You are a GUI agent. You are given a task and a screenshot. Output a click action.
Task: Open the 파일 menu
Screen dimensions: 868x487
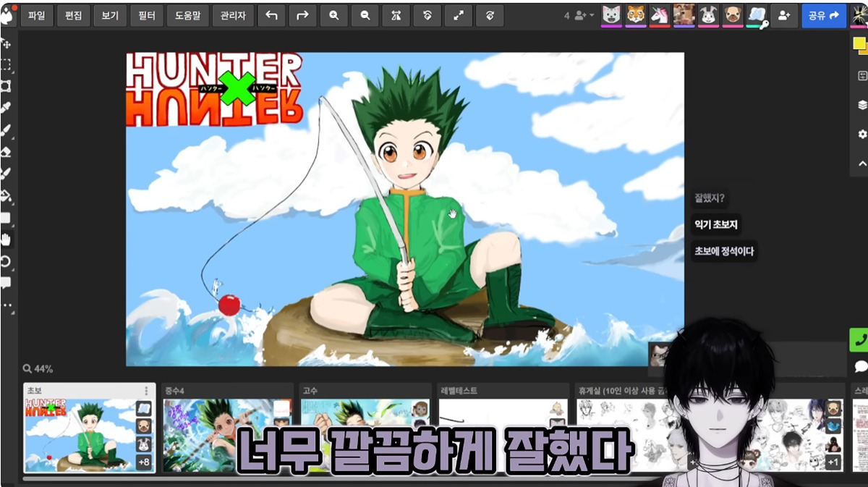[37, 15]
